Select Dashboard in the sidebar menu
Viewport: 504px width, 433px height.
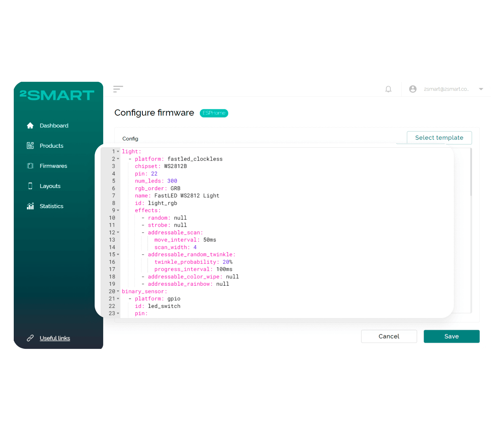click(x=54, y=125)
